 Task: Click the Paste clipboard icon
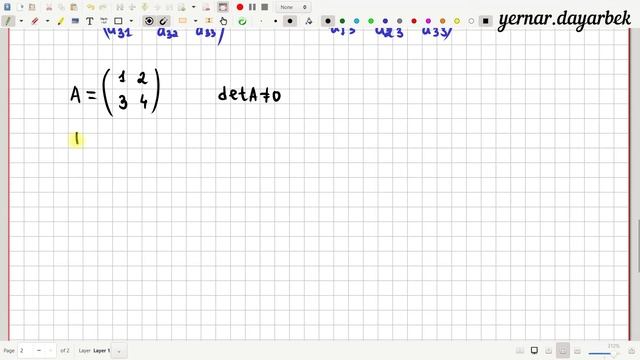click(x=74, y=7)
